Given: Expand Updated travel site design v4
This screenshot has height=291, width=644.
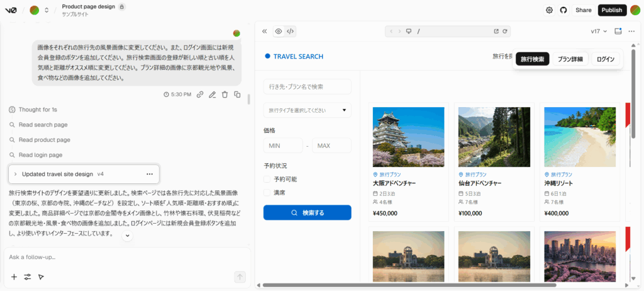Looking at the screenshot, I should click(15, 174).
